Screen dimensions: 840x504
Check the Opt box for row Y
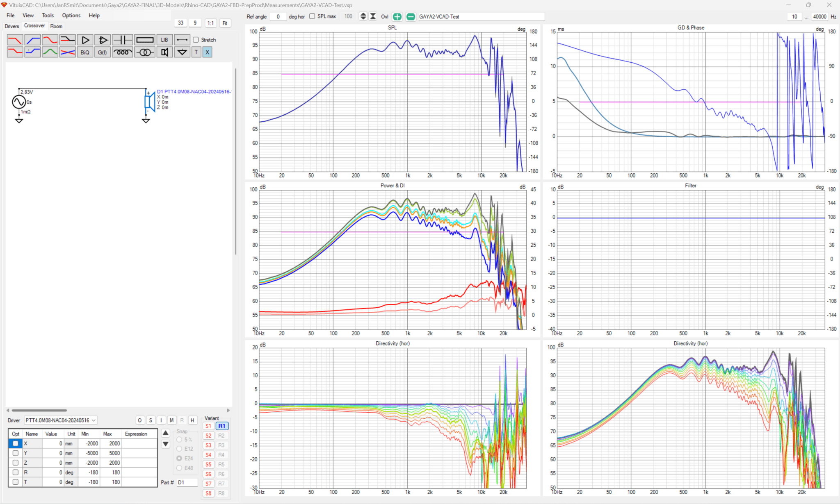(16, 453)
